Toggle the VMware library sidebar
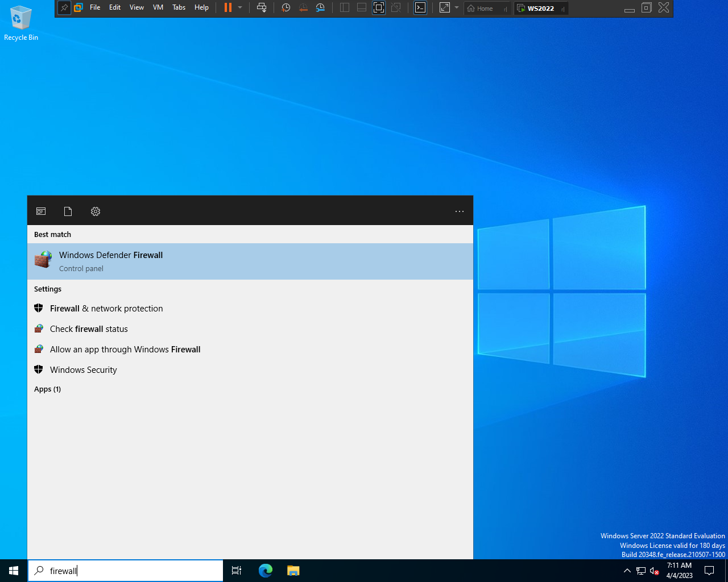 coord(345,8)
